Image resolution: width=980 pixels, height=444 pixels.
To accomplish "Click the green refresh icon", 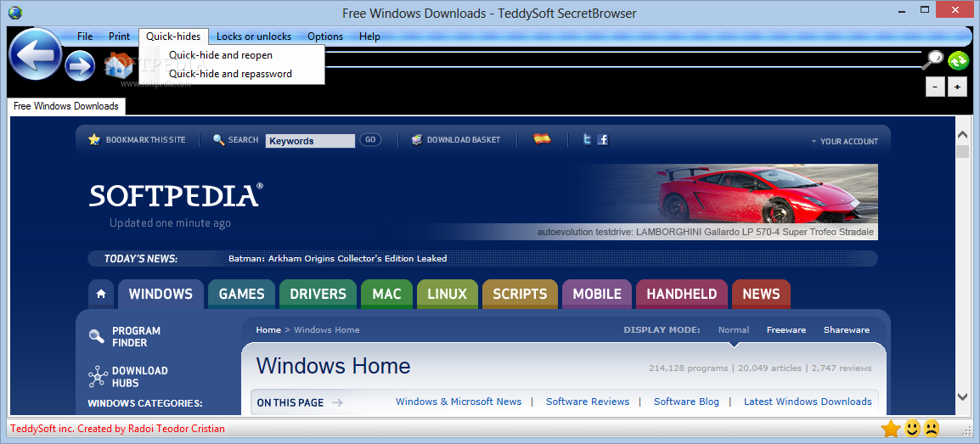I will [x=958, y=60].
